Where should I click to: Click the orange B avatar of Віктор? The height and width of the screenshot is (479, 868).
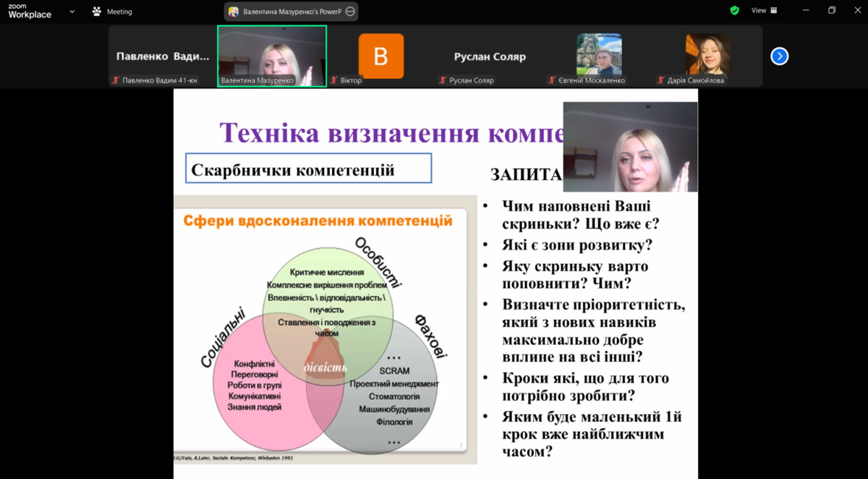point(381,56)
